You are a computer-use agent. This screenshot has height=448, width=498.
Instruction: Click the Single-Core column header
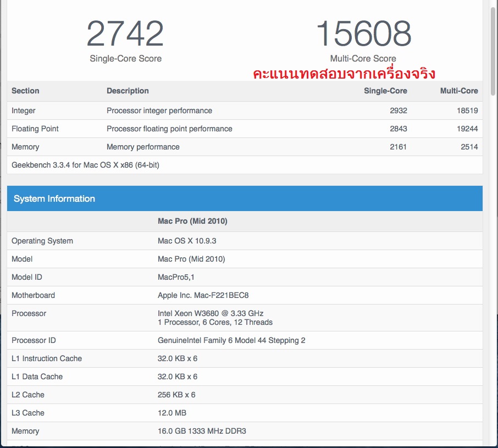[x=385, y=91]
